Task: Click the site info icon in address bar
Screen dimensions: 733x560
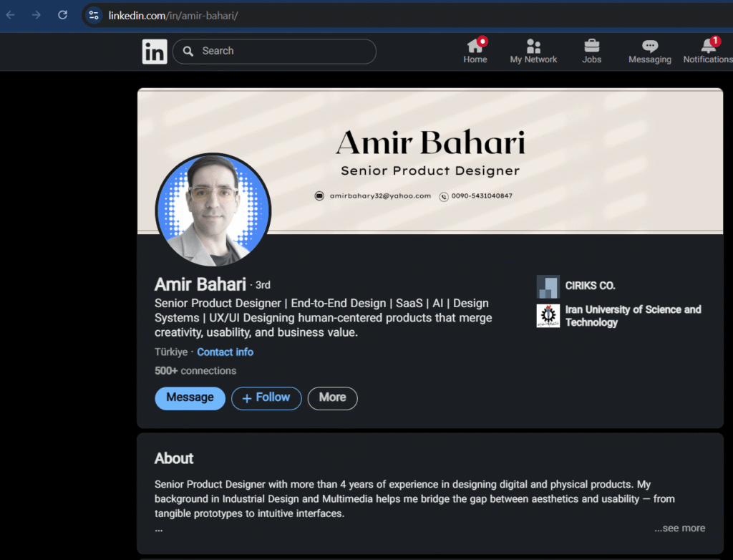Action: [94, 15]
